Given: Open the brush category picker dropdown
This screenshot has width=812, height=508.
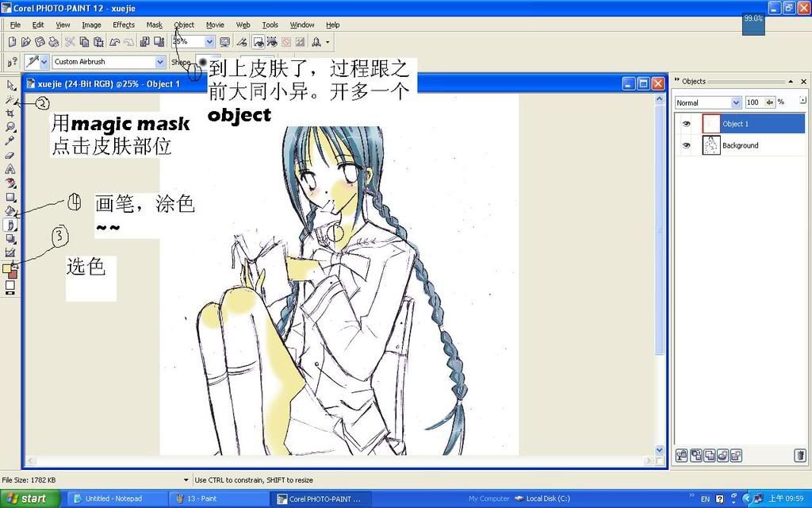Looking at the screenshot, I should tap(44, 62).
